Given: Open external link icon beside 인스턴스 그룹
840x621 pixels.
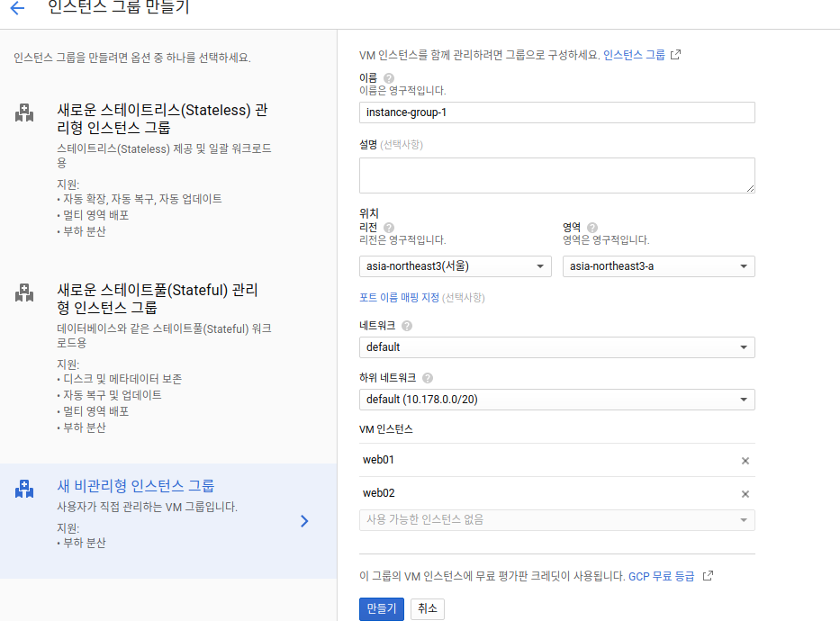Looking at the screenshot, I should [675, 55].
